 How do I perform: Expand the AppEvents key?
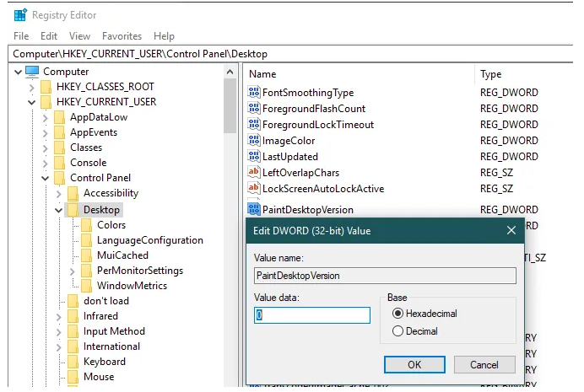pos(45,133)
